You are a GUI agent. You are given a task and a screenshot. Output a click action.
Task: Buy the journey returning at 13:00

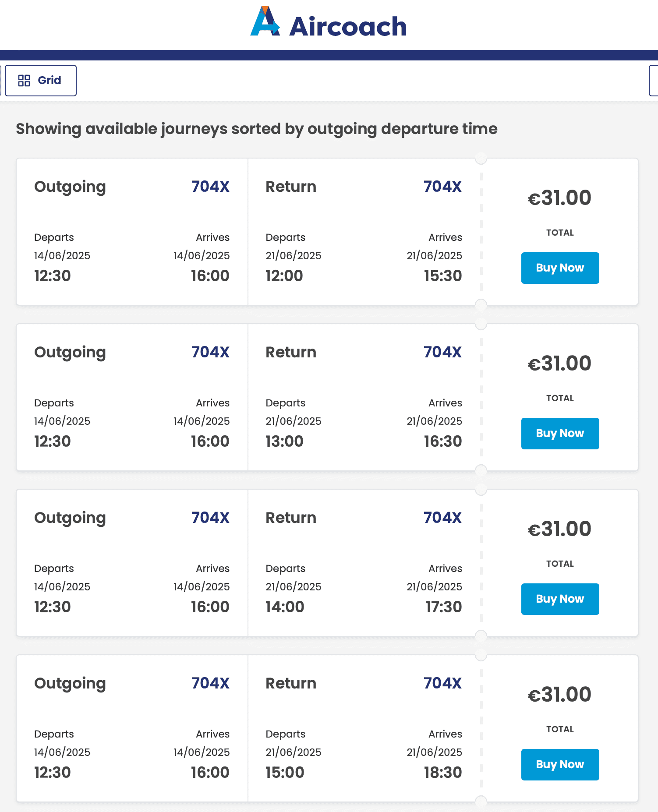click(560, 434)
